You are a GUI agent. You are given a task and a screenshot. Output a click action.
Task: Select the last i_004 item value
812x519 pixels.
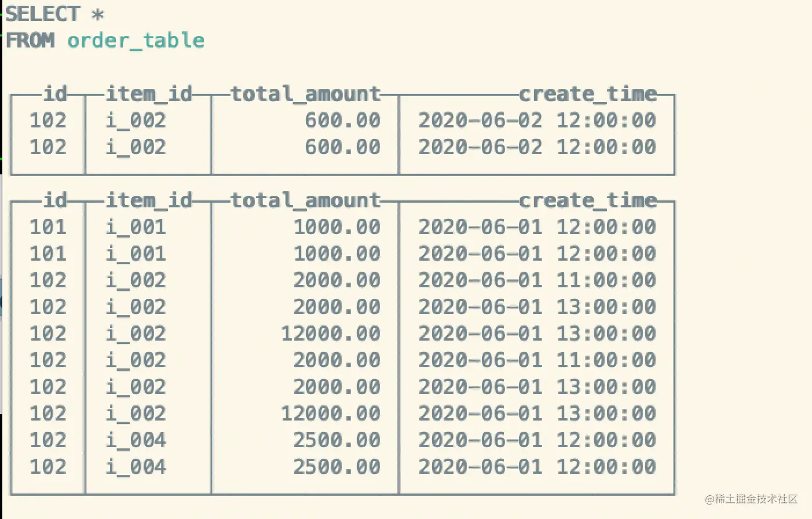click(x=136, y=467)
